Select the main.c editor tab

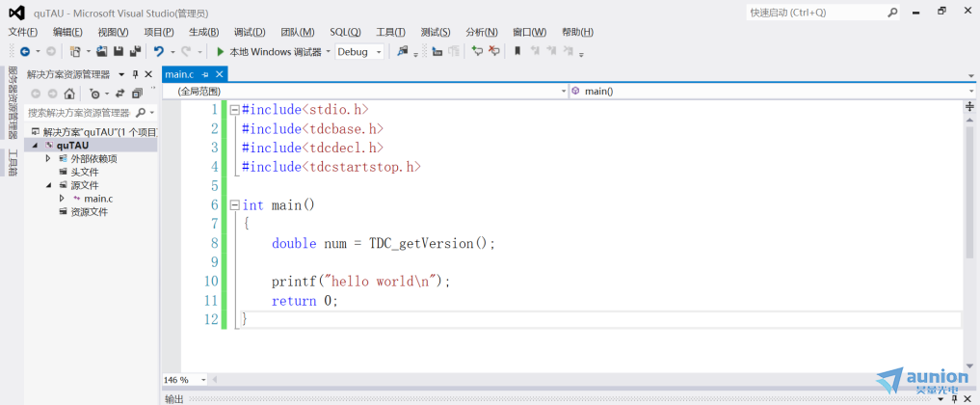179,74
